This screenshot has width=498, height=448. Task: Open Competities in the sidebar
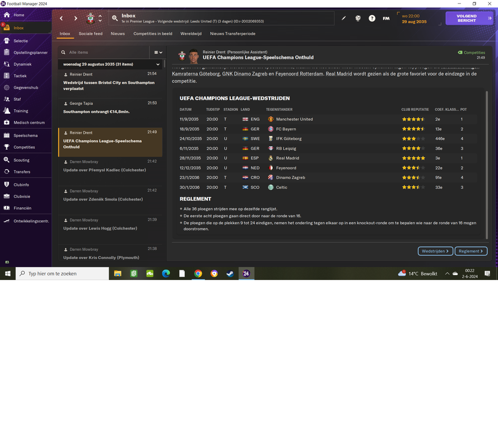click(x=24, y=147)
